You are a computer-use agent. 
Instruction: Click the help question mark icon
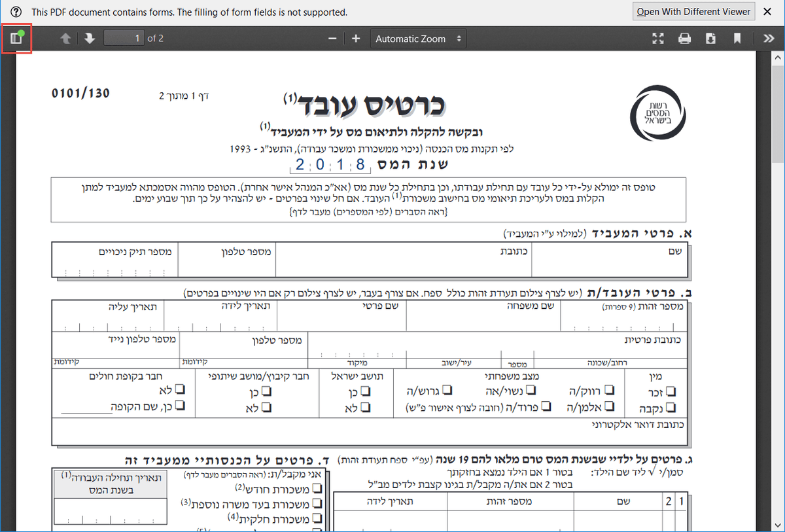point(14,11)
